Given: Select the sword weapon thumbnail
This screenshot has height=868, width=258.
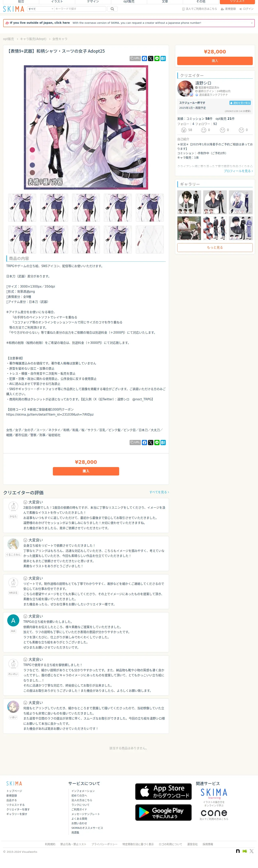Looking at the screenshot, I should (149, 240).
